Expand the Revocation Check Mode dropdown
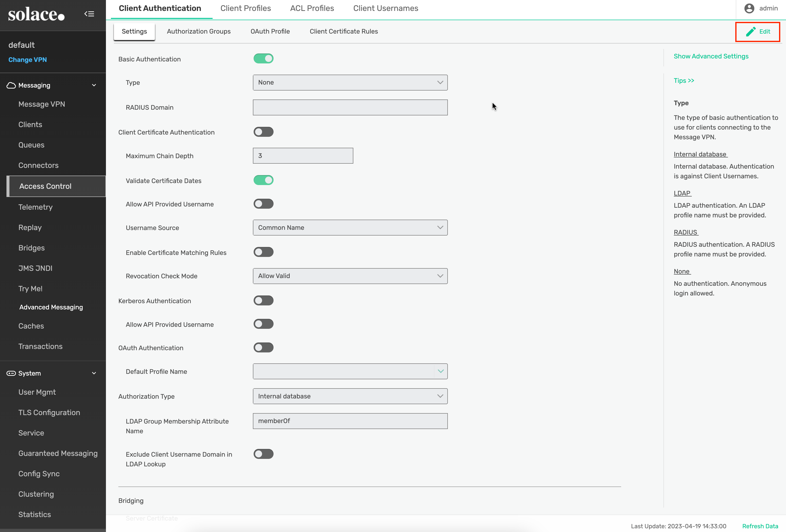The height and width of the screenshot is (532, 786). pos(350,276)
